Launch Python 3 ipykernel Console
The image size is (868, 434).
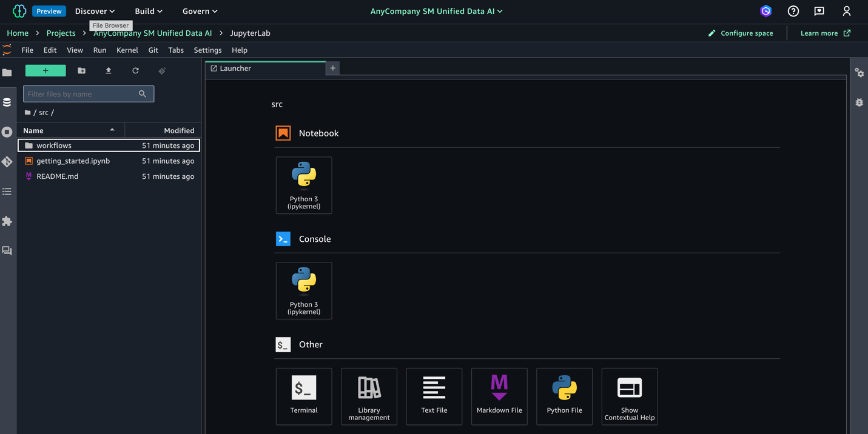(x=304, y=291)
